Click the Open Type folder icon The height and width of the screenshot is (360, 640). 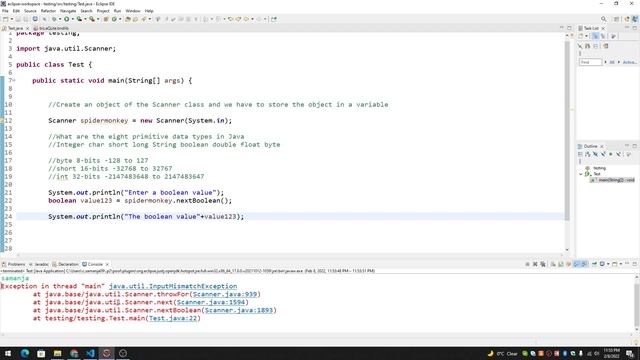tap(128, 19)
